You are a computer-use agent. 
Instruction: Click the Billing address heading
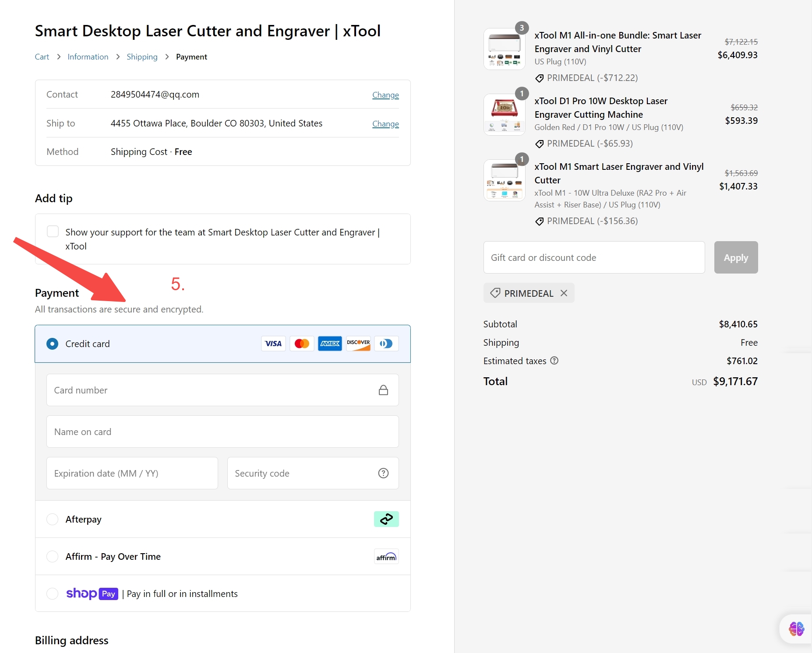click(71, 640)
